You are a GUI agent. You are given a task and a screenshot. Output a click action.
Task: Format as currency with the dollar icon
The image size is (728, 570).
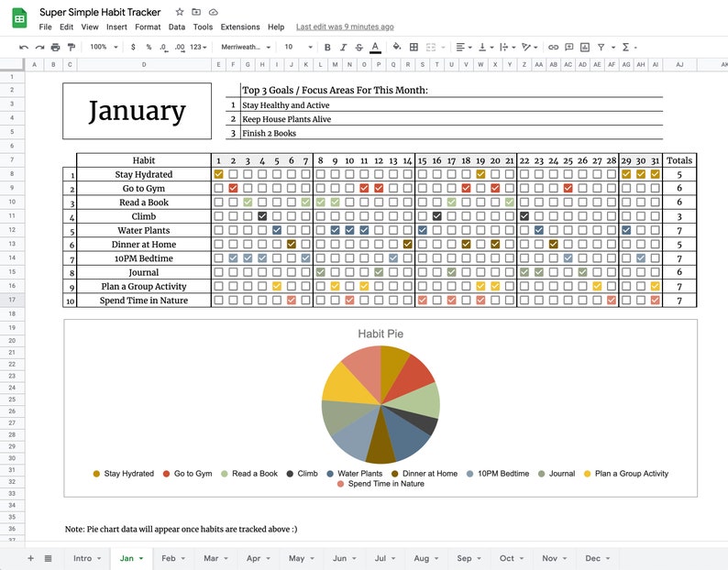coord(133,47)
